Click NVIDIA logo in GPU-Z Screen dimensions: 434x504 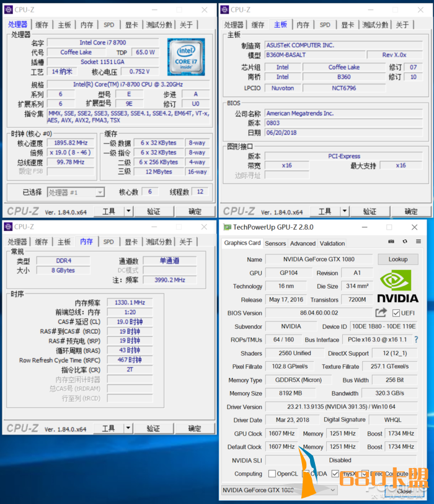(397, 286)
